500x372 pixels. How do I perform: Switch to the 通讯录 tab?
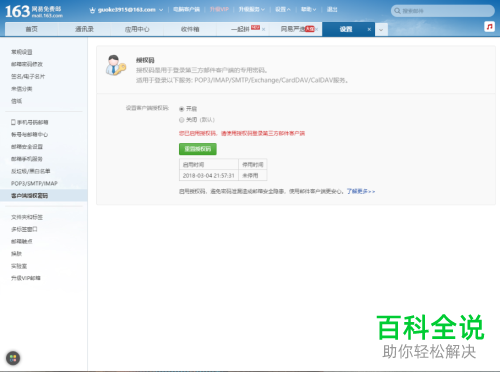pos(84,29)
